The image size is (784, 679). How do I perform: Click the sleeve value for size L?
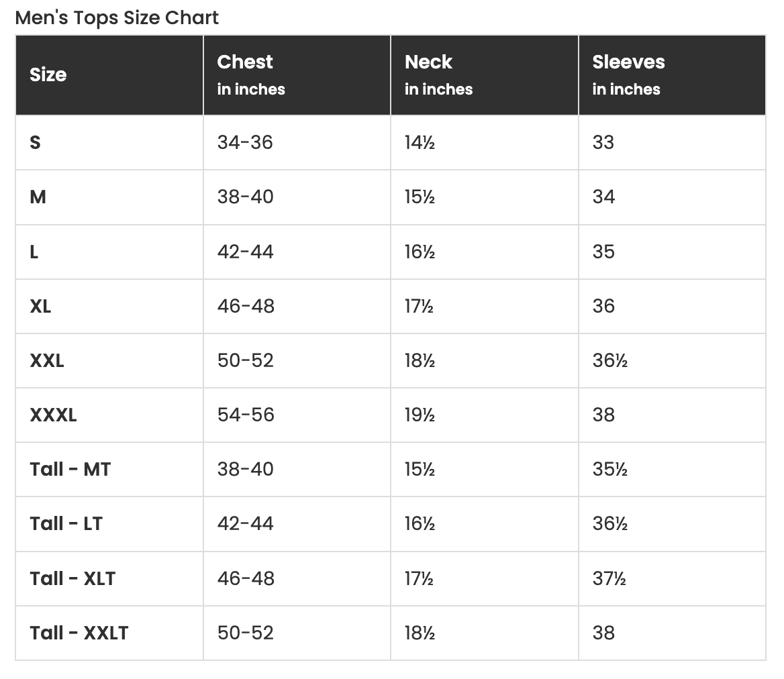coord(603,252)
